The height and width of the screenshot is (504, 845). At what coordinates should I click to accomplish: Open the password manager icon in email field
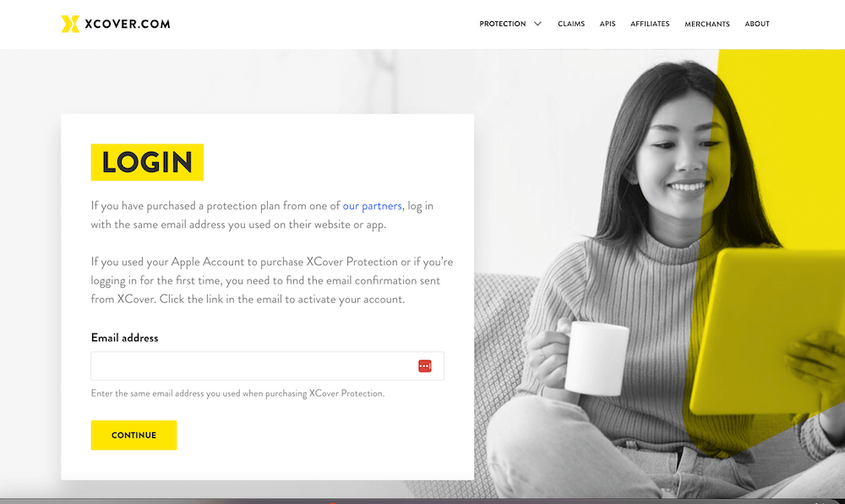point(425,366)
